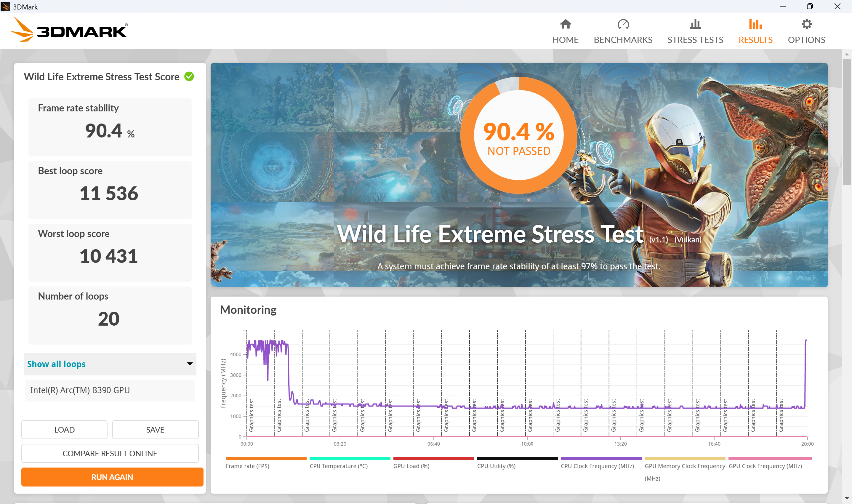Open Options via the gear icon
Image resolution: width=852 pixels, height=504 pixels.
[x=806, y=24]
